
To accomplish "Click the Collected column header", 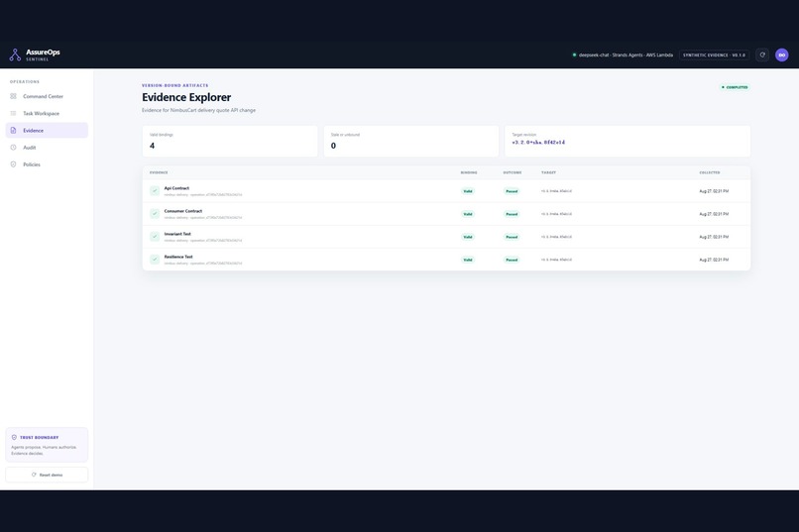I will [710, 172].
